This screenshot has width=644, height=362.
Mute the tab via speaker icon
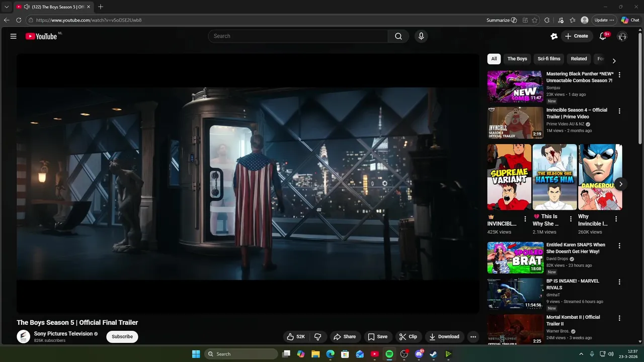[x=26, y=7]
